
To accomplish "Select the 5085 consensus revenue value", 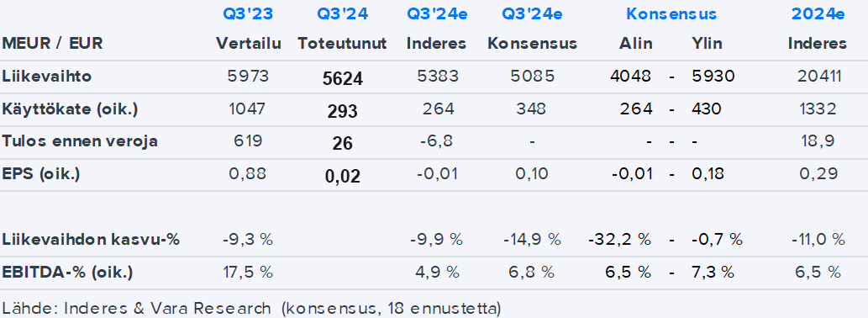I will click(532, 76).
